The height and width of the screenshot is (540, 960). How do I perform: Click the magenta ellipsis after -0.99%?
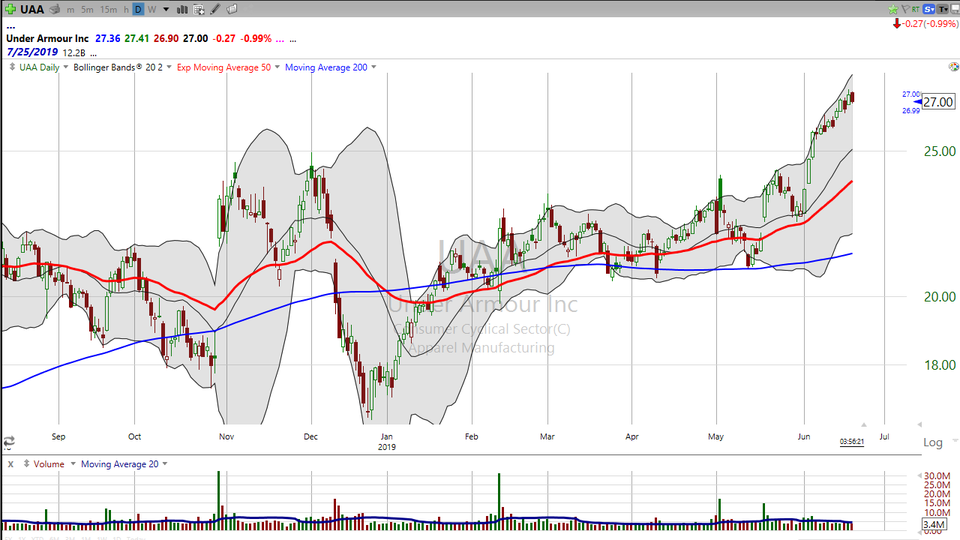tap(280, 39)
